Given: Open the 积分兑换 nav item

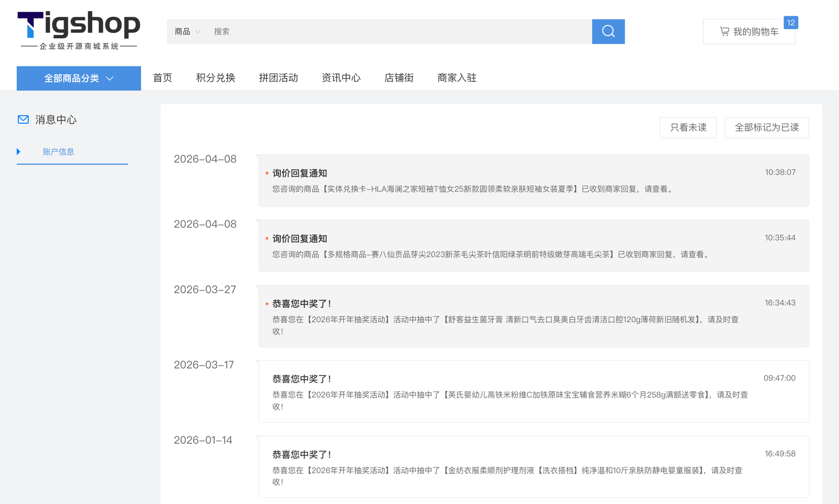Looking at the screenshot, I should [216, 78].
